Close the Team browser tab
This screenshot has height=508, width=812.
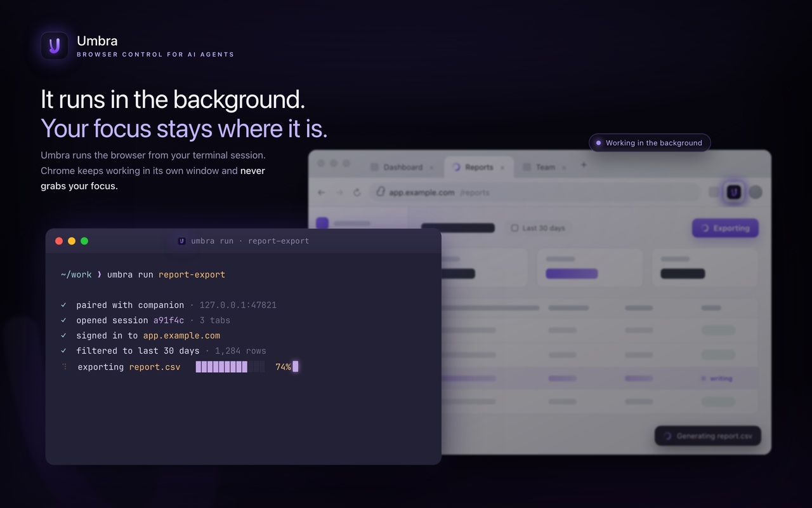pyautogui.click(x=565, y=168)
